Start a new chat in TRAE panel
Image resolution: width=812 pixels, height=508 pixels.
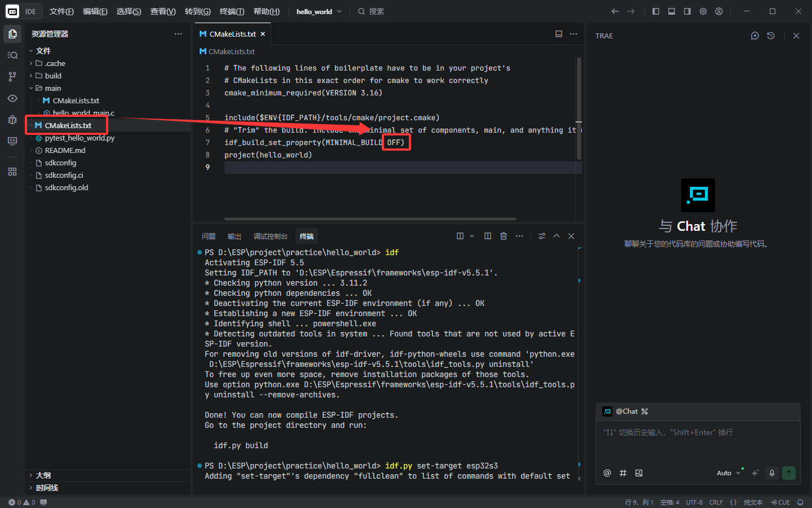[755, 36]
